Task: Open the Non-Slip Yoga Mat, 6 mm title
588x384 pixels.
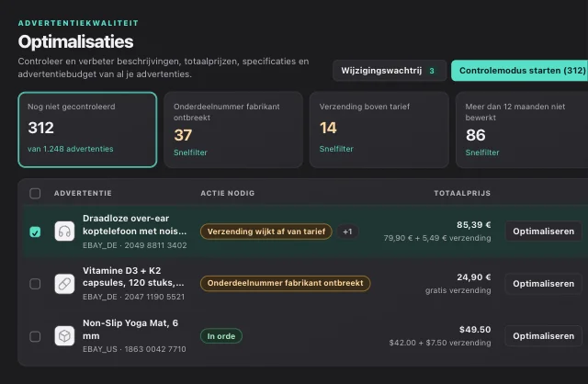Action: coord(130,329)
